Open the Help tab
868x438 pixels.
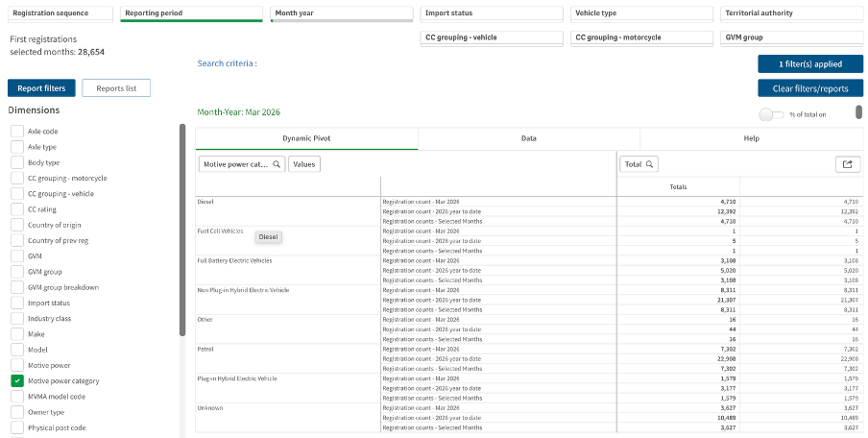click(x=751, y=138)
